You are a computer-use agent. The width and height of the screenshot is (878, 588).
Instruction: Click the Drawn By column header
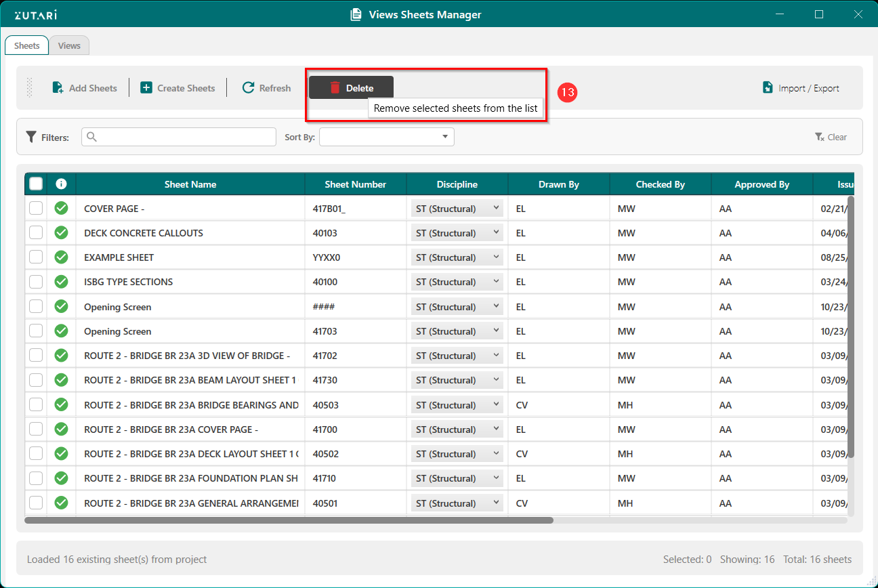coord(559,184)
